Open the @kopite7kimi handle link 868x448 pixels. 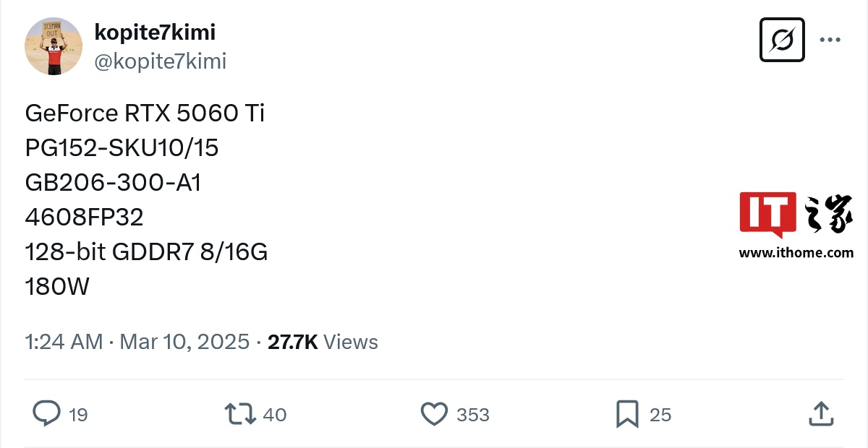tap(161, 61)
